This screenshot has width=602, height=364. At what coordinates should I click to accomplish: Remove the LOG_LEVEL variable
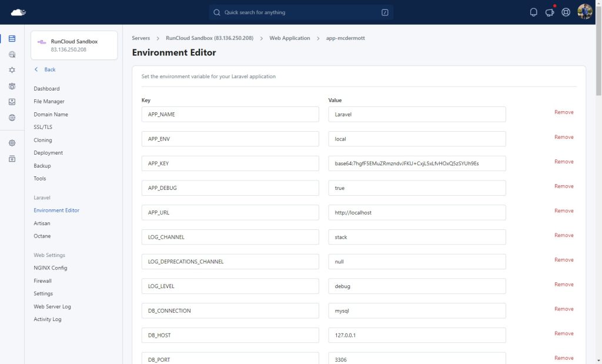point(564,285)
